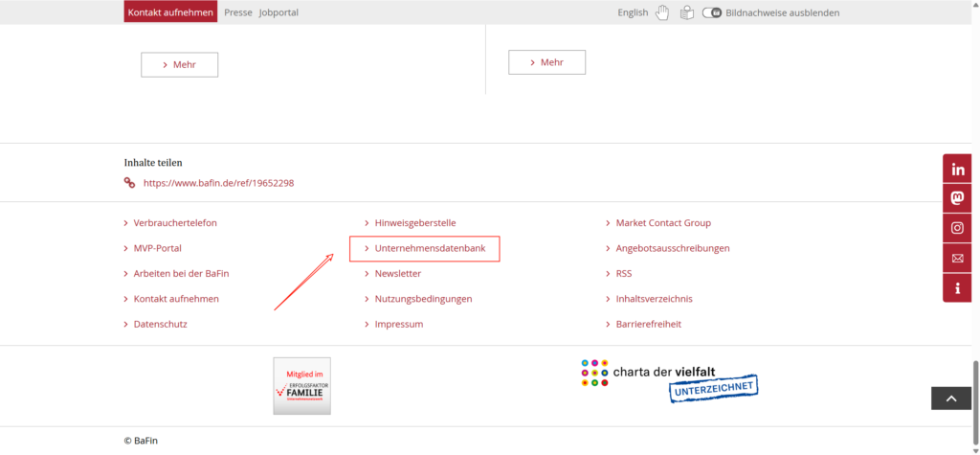The height and width of the screenshot is (455, 980).
Task: Click the right Mehr button
Action: click(x=546, y=62)
